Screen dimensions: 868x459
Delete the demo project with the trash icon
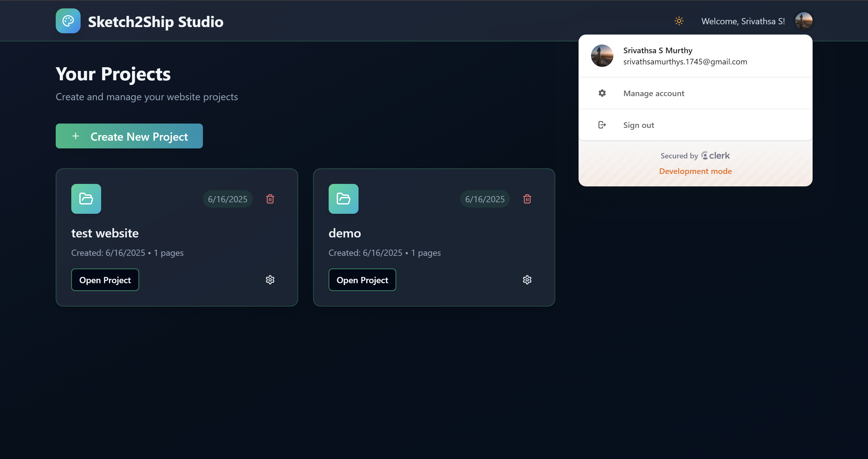click(527, 199)
